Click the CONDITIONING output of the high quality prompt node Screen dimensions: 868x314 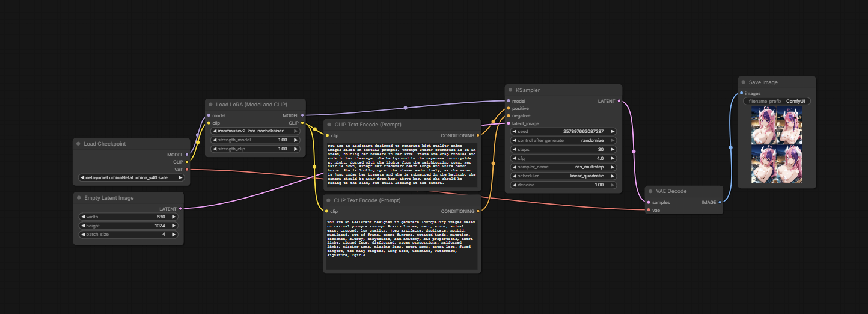478,135
